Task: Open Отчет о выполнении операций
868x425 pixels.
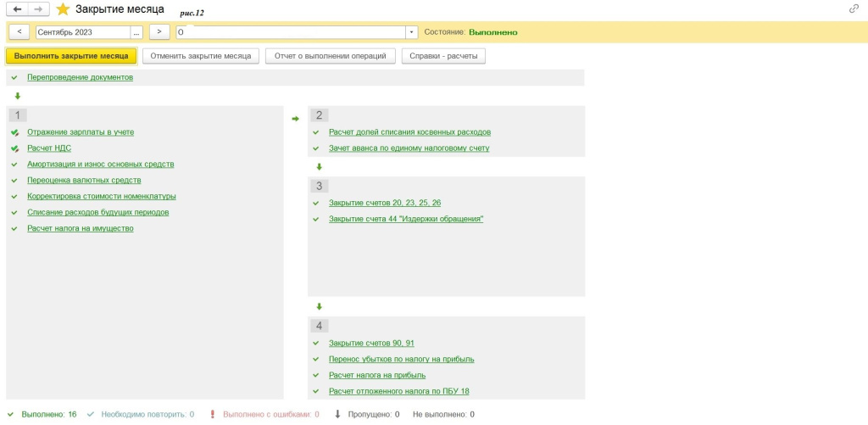Action: 330,56
